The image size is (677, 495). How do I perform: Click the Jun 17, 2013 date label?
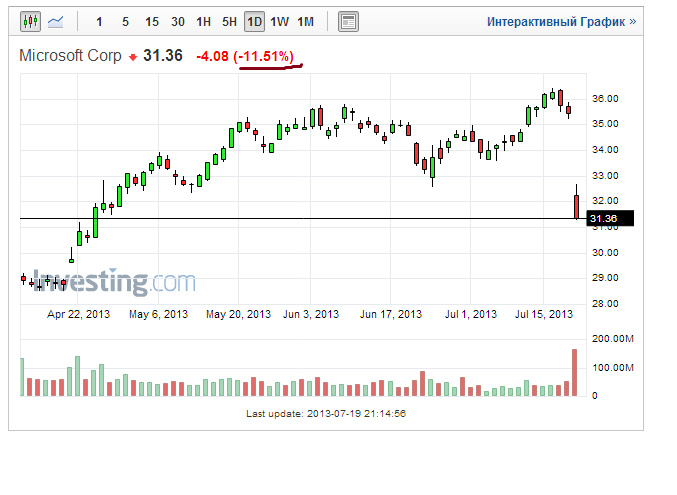tap(391, 314)
